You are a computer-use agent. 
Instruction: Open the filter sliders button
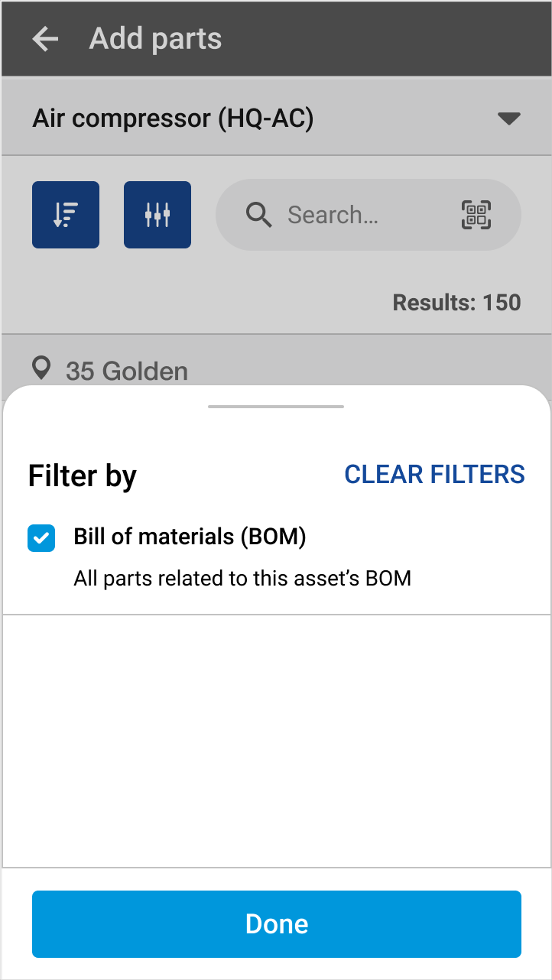[x=157, y=215]
